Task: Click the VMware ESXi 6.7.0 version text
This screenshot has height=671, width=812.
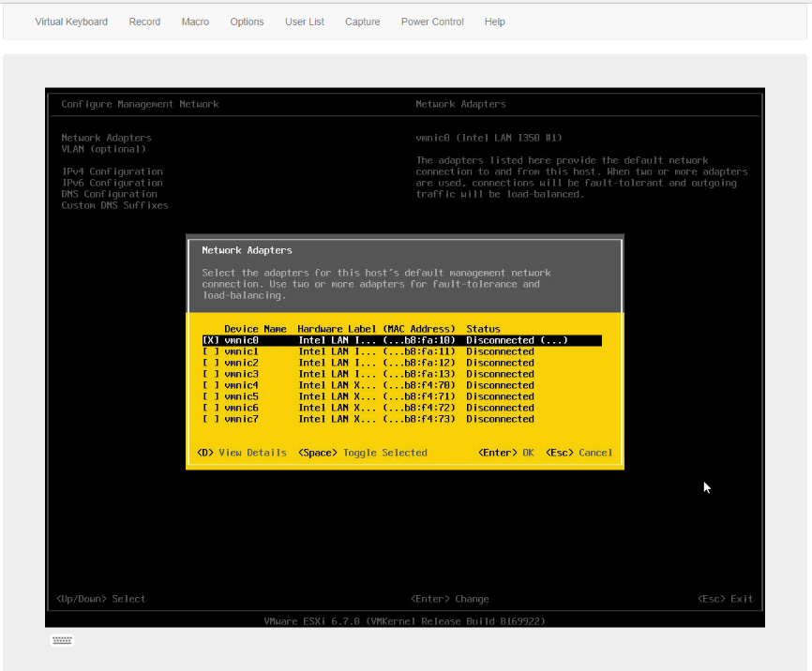Action: (x=404, y=621)
